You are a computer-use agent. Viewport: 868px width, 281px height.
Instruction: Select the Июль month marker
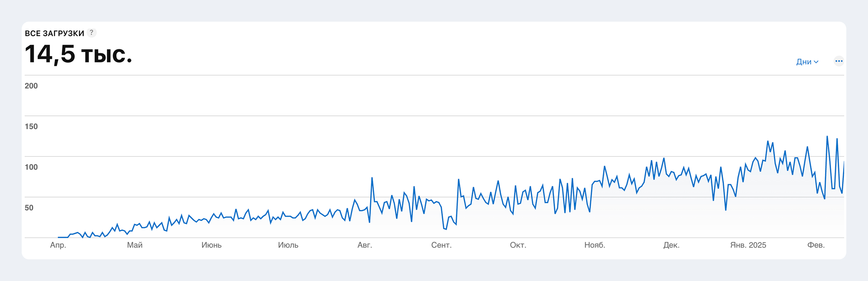(x=288, y=245)
